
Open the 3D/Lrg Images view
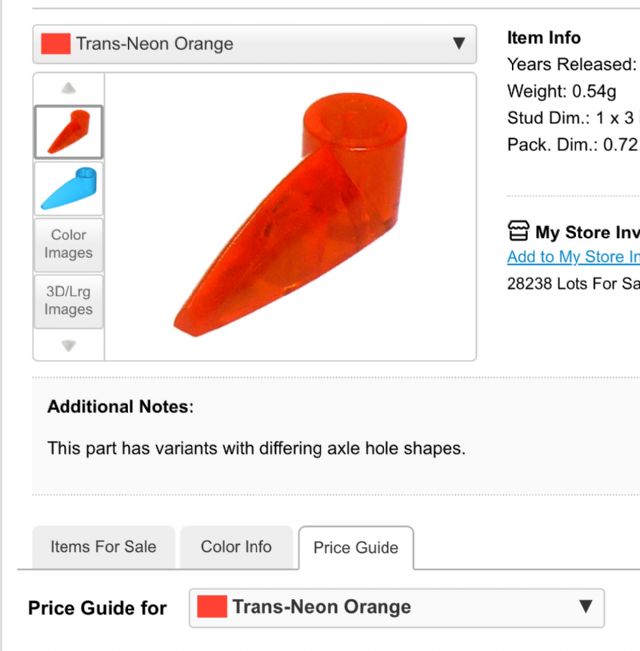point(69,301)
